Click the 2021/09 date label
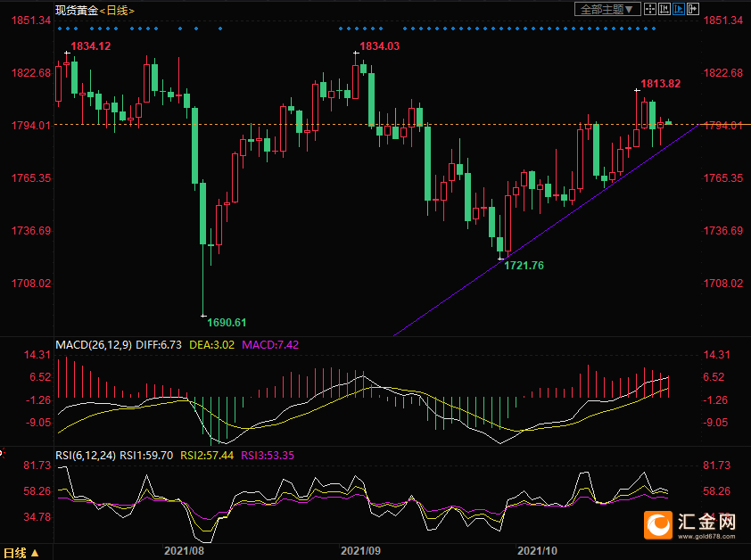 [x=360, y=551]
